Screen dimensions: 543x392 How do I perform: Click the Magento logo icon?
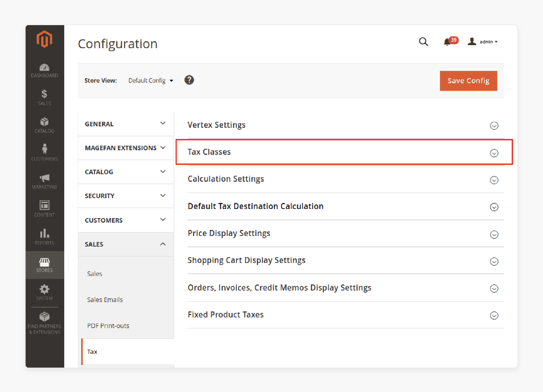point(45,39)
